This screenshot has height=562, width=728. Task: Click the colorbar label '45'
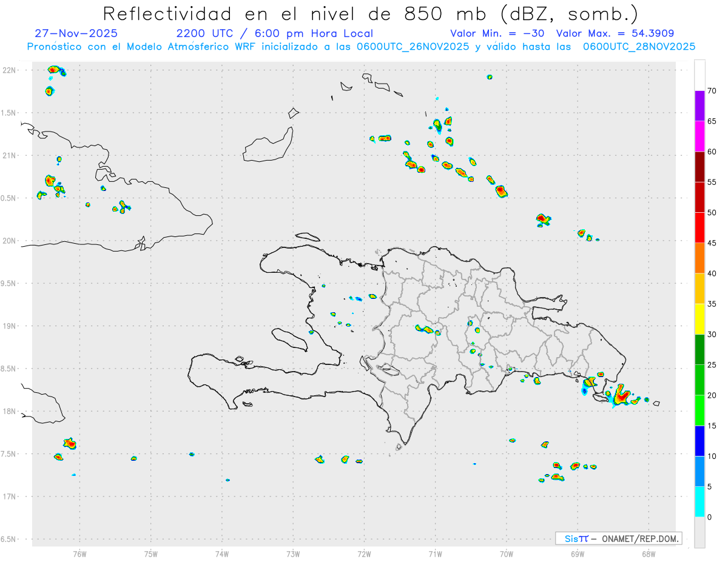click(712, 243)
